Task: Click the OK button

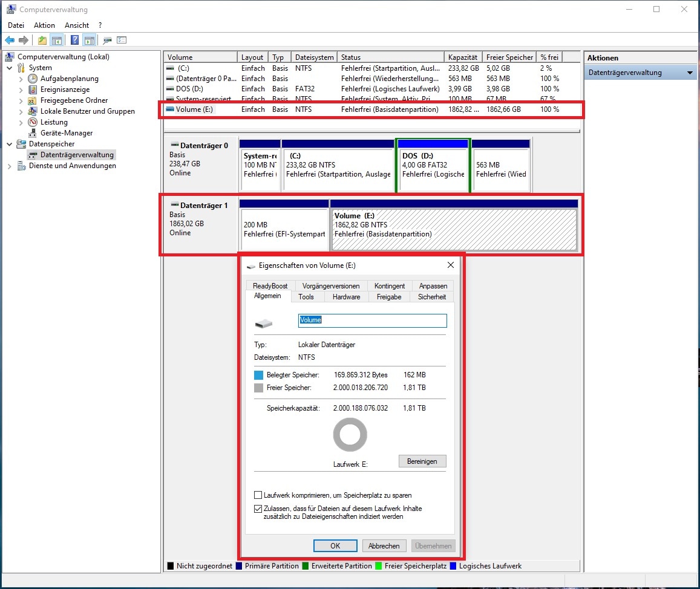Action: click(x=335, y=545)
